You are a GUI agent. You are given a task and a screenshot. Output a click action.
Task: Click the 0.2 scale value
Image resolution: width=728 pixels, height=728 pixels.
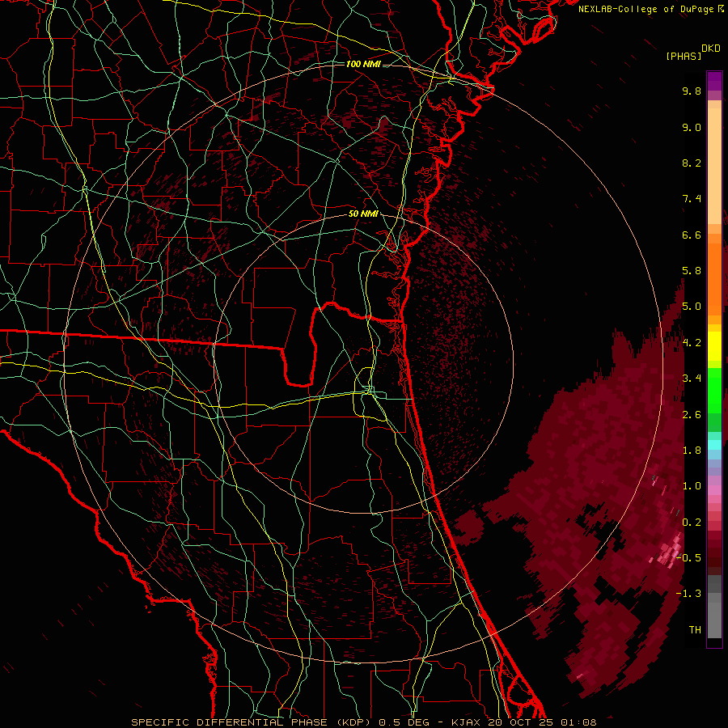point(692,523)
